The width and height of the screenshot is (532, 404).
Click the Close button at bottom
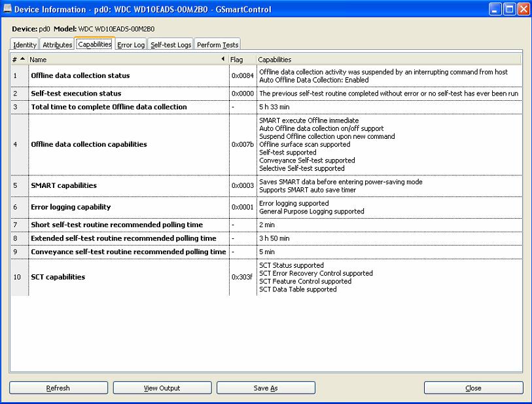473,388
